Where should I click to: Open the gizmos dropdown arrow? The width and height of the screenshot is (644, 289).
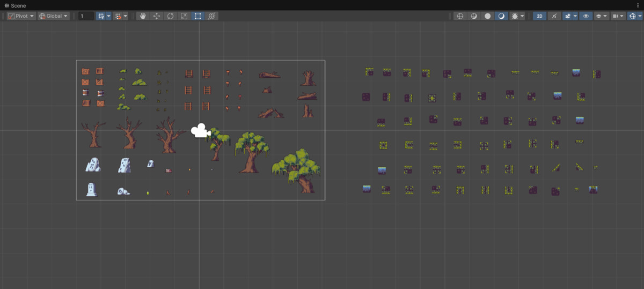coord(639,16)
